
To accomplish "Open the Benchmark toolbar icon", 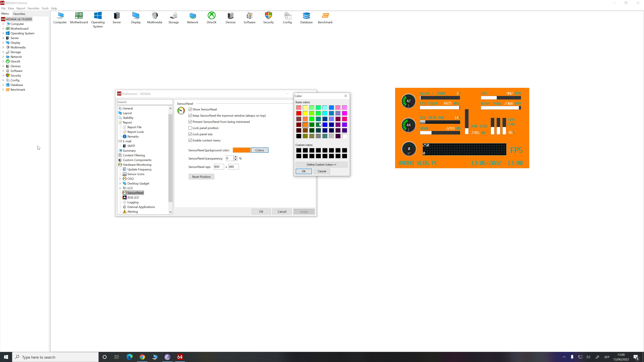I will [x=325, y=18].
